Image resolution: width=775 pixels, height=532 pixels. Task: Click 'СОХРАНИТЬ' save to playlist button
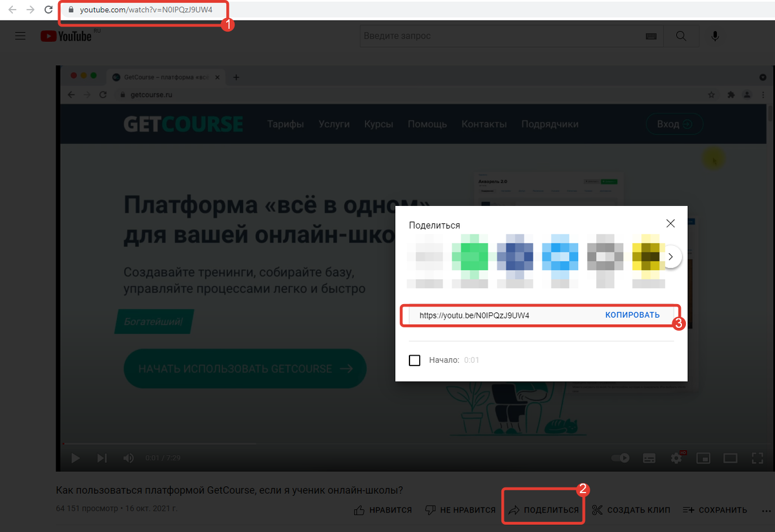point(715,510)
